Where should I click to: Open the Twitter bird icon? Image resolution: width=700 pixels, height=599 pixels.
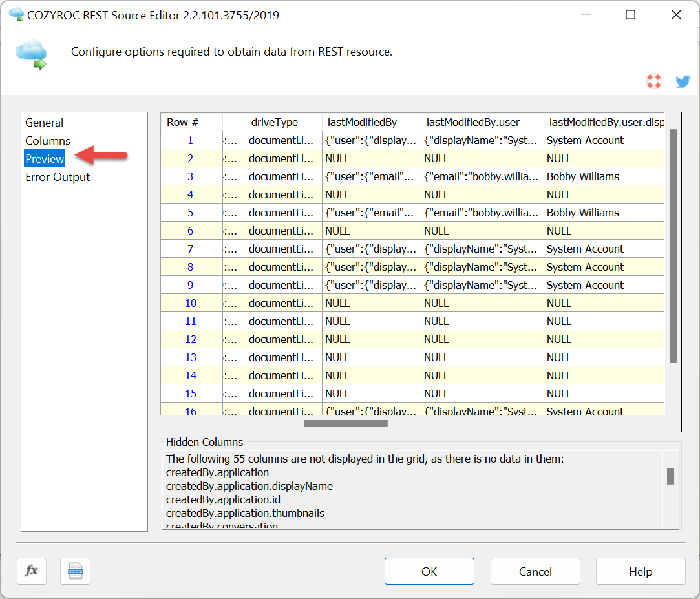pos(683,81)
